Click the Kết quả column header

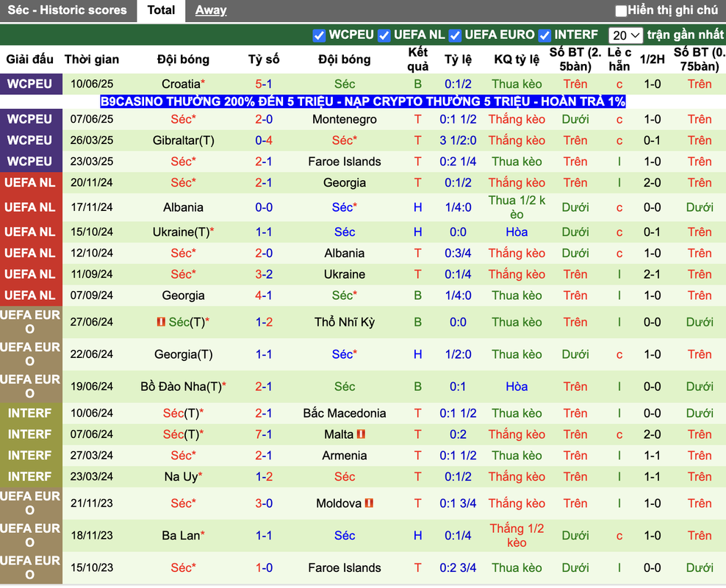tap(417, 60)
